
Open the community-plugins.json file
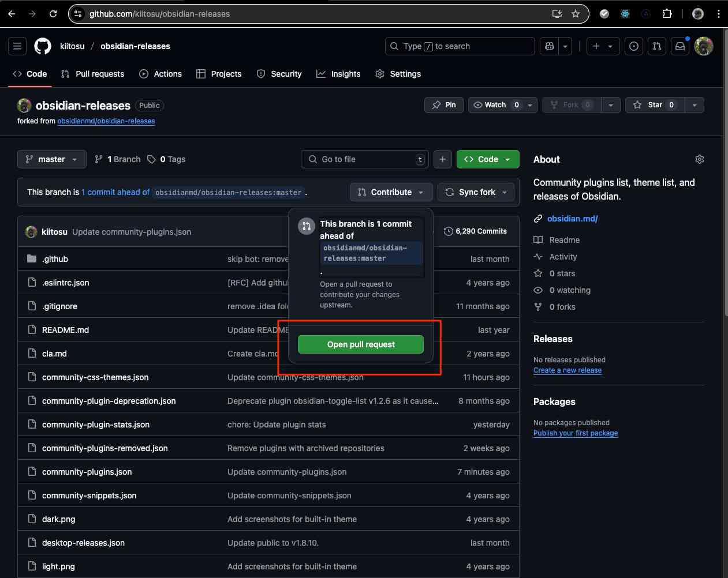[87, 472]
